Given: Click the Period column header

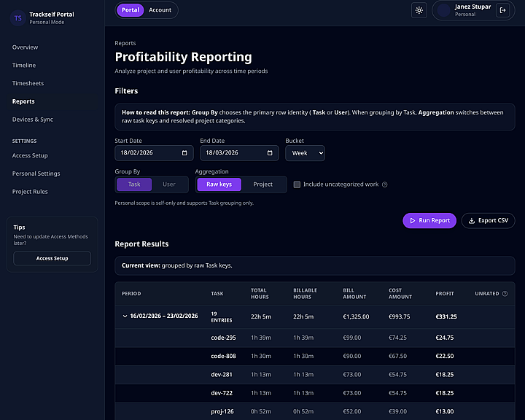Looking at the screenshot, I should point(131,294).
